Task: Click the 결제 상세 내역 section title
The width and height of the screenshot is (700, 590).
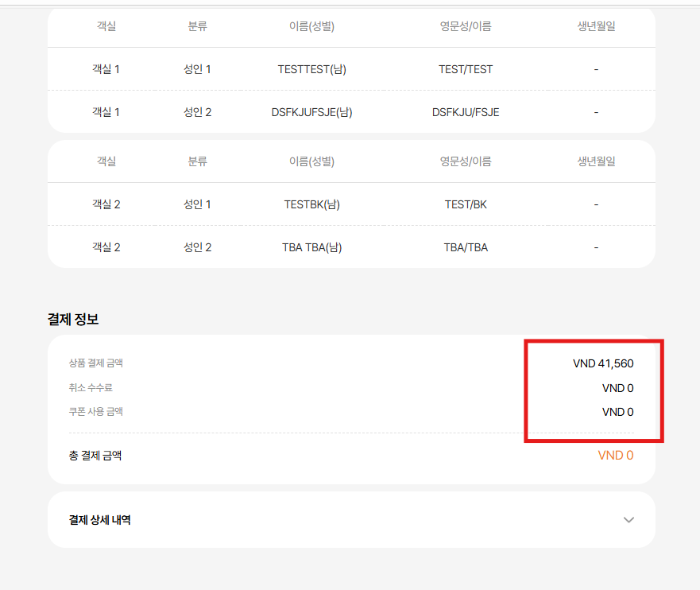Action: pos(100,520)
